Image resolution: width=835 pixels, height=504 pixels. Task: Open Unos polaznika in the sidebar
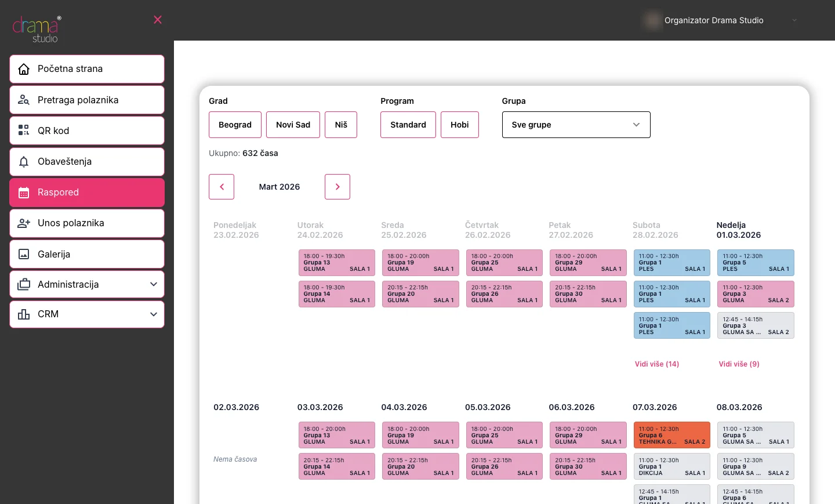click(x=87, y=223)
